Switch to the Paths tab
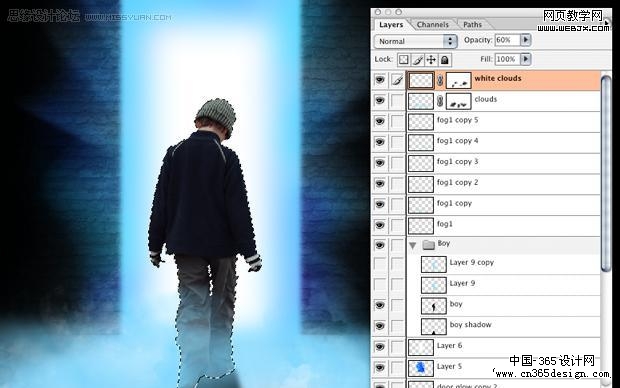The width and height of the screenshot is (620, 388). pos(473,25)
